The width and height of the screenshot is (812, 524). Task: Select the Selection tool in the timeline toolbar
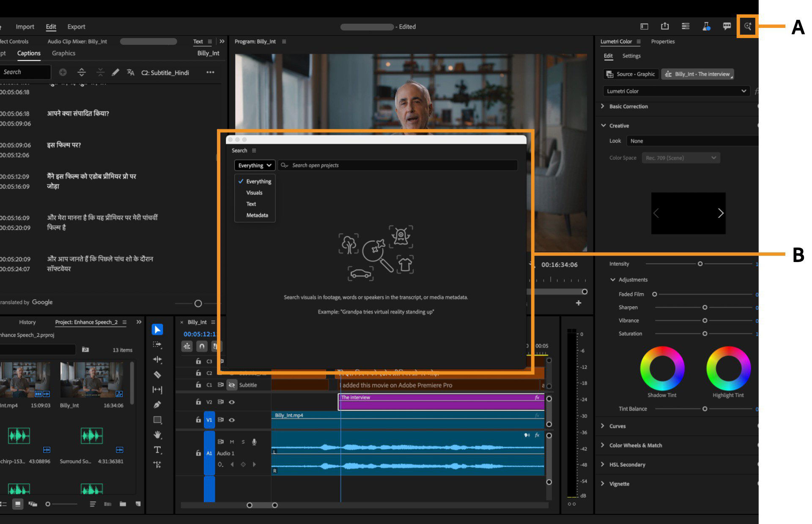coord(157,330)
